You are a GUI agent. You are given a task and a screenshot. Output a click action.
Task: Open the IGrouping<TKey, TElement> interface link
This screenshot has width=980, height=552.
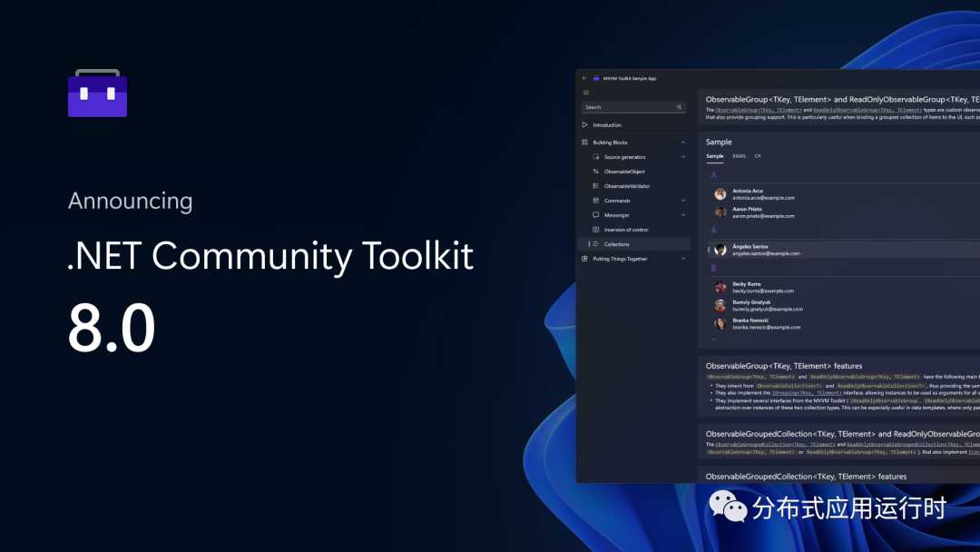[807, 393]
